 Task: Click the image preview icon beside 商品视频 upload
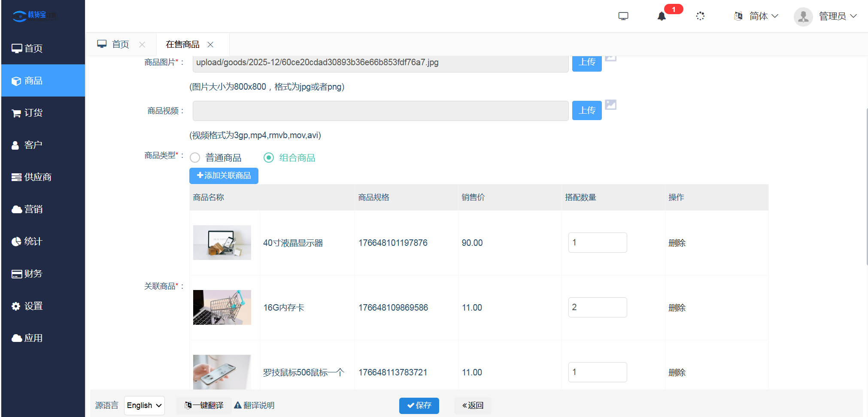point(611,104)
